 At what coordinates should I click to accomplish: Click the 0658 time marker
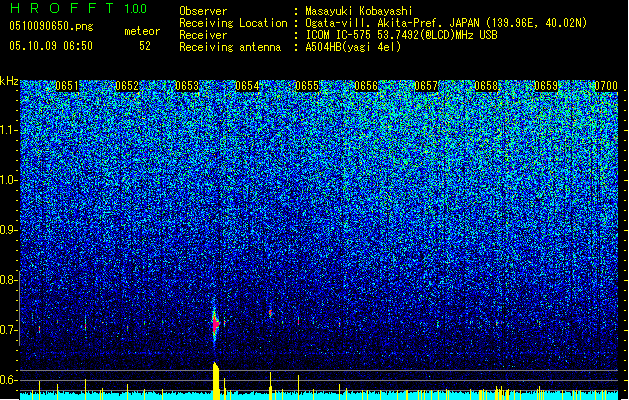(486, 86)
